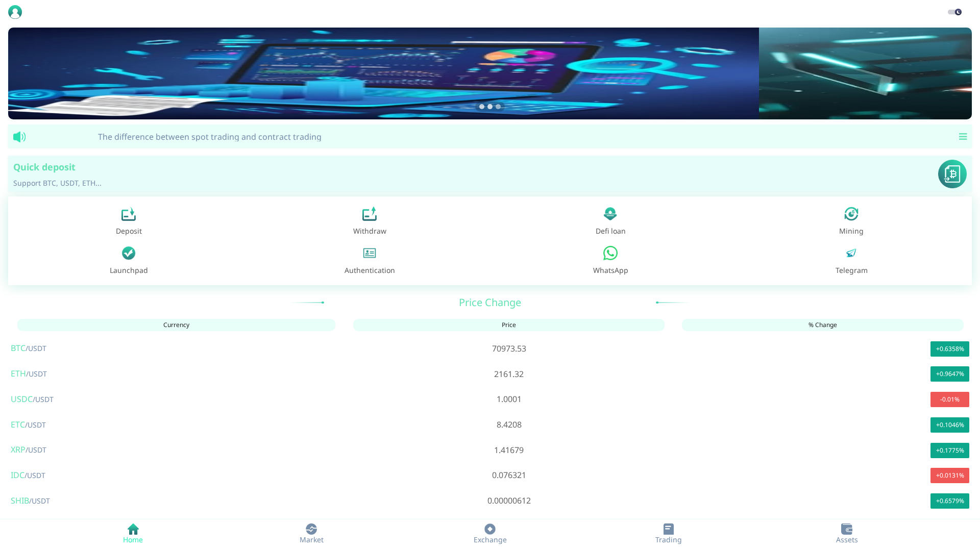Select the second carousel indicator dot
Screen dimensions: 980x551
489,107
